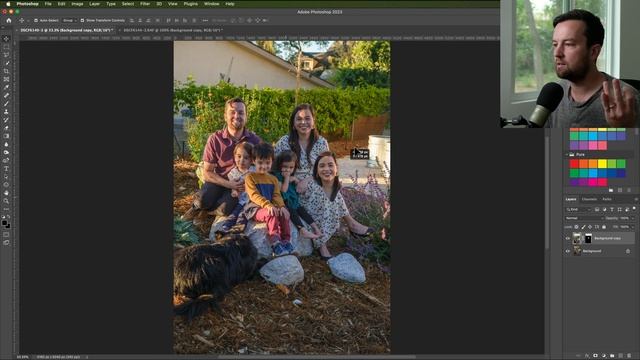The height and width of the screenshot is (360, 640).
Task: Select the Pen tool
Action: (6, 160)
